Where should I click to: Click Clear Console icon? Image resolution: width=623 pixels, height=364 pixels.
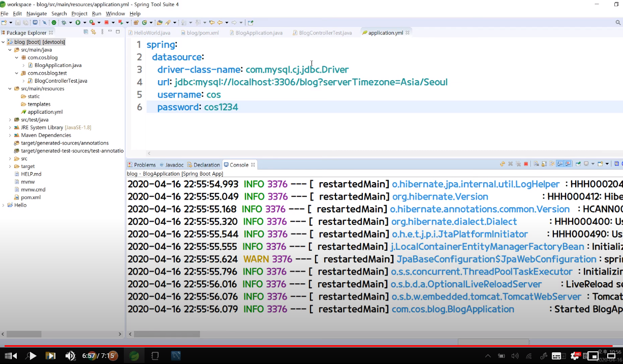click(x=536, y=164)
